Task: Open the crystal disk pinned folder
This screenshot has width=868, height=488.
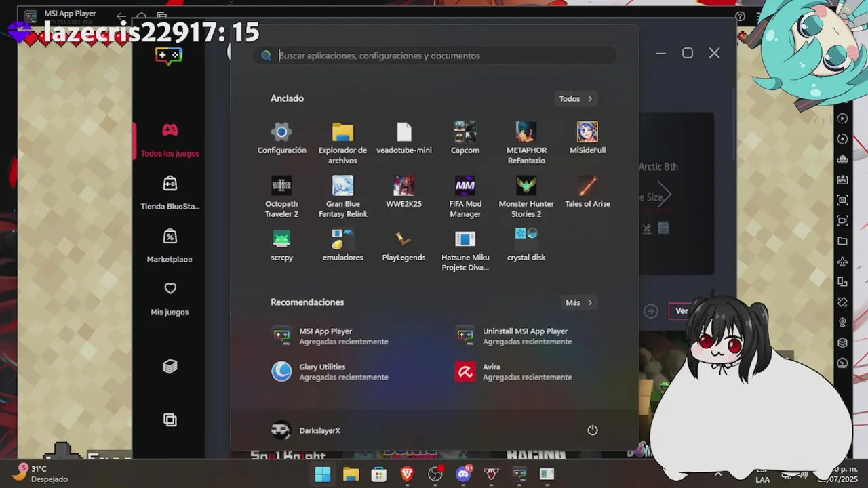Action: 526,245
